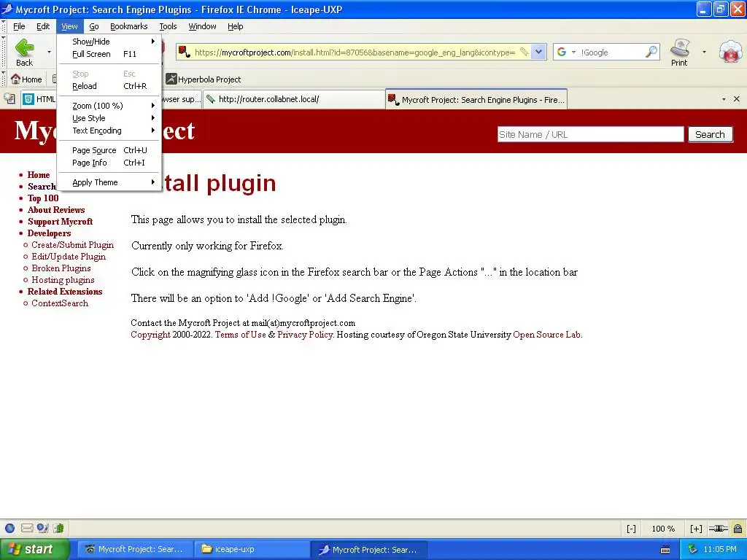Open the Terms of Use link
Image resolution: width=747 pixels, height=560 pixels.
click(241, 334)
